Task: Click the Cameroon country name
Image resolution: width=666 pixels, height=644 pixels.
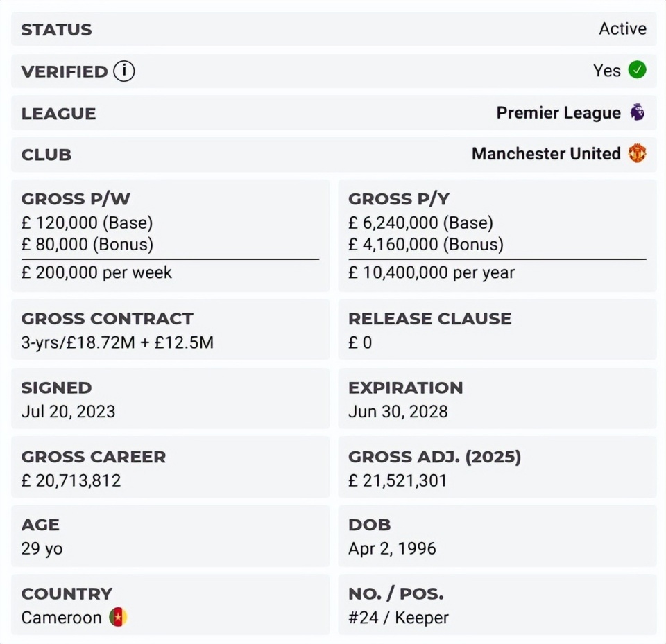Action: point(61,618)
